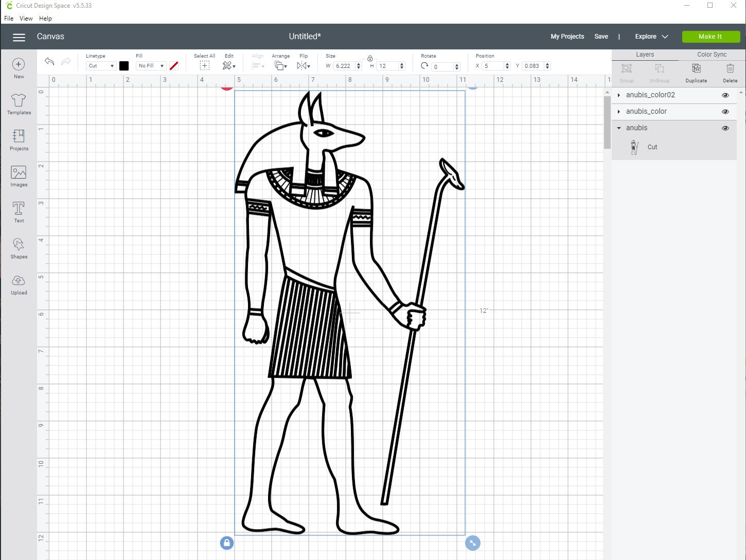Screen dimensions: 746x560
Task: Switch to the Color Sync tab
Action: 712,55
